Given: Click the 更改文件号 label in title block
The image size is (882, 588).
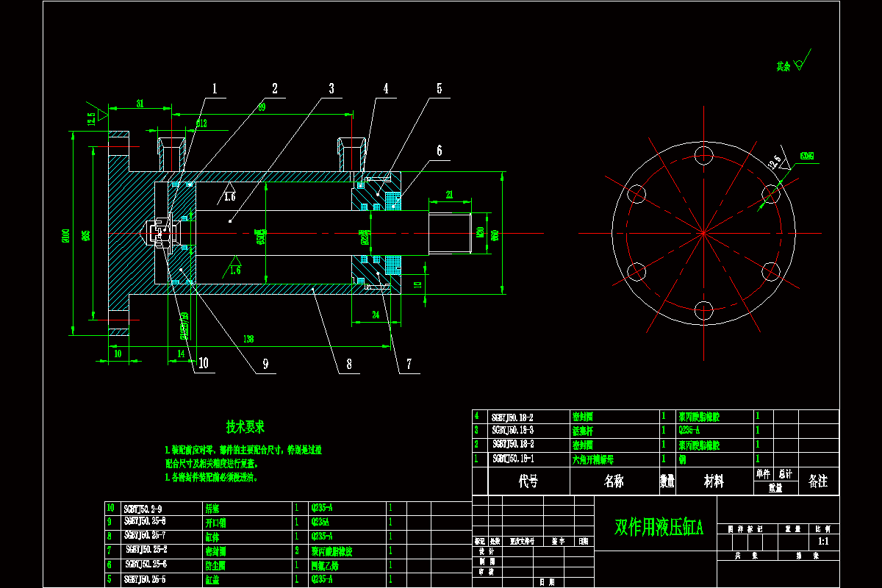Looking at the screenshot, I should coord(523,541).
